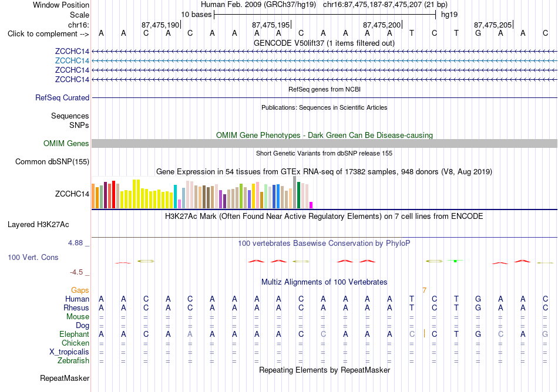Select the Dog species label

(x=82, y=325)
